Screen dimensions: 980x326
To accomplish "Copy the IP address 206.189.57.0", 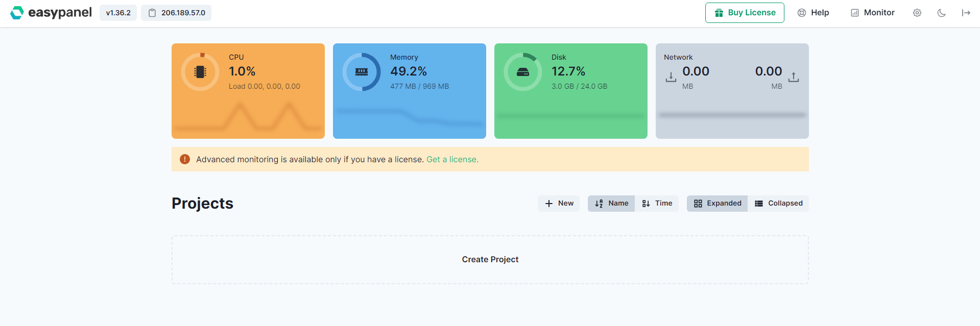I will pyautogui.click(x=176, y=13).
